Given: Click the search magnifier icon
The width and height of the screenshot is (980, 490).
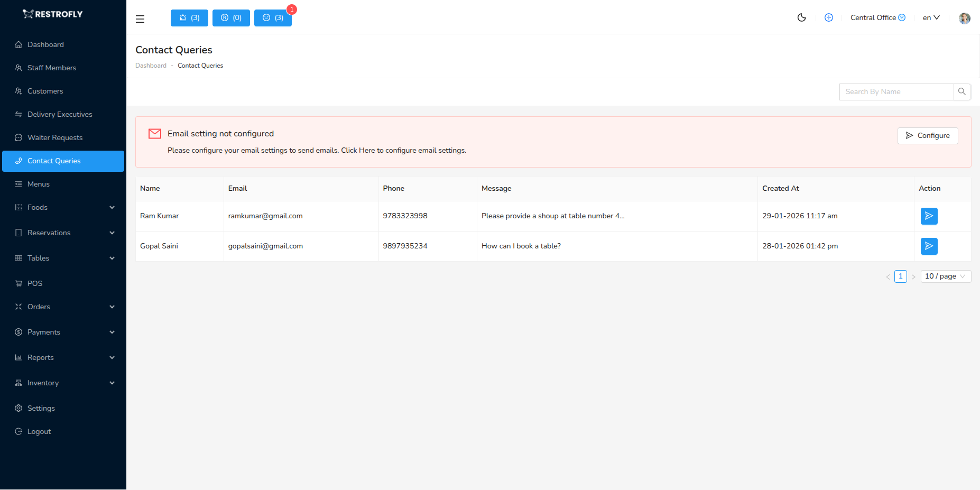Looking at the screenshot, I should tap(962, 91).
